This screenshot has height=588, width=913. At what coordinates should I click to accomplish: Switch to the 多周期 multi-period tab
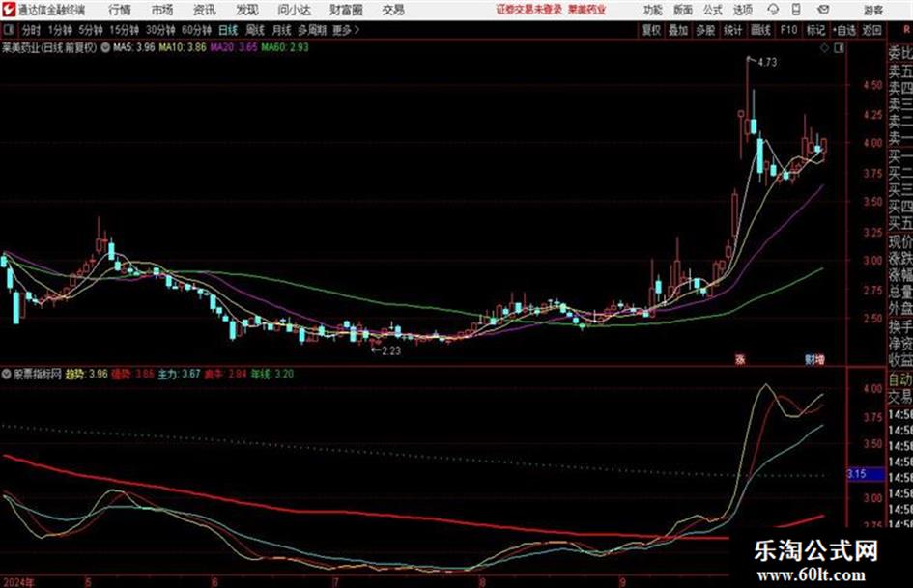click(x=312, y=30)
